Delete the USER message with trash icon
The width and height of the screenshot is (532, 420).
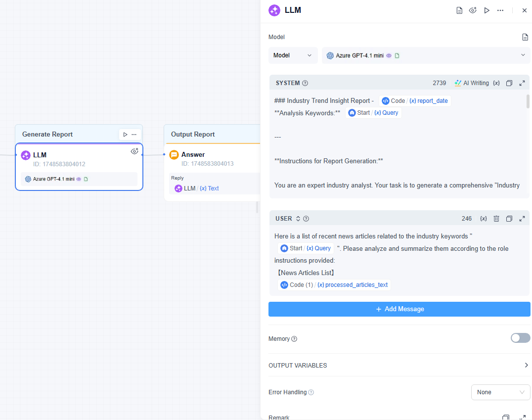pos(496,219)
